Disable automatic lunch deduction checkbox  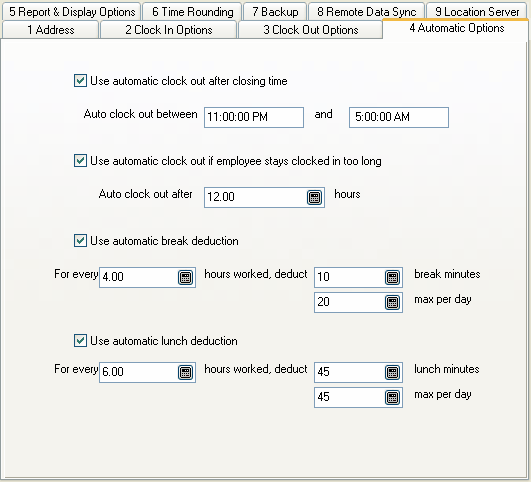80,340
